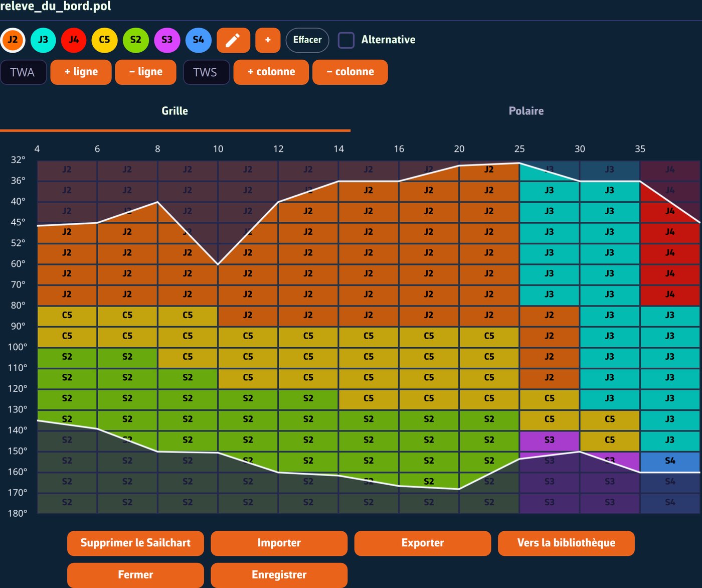Add a row with + ligne
Image resolution: width=702 pixels, height=588 pixels.
pyautogui.click(x=81, y=72)
